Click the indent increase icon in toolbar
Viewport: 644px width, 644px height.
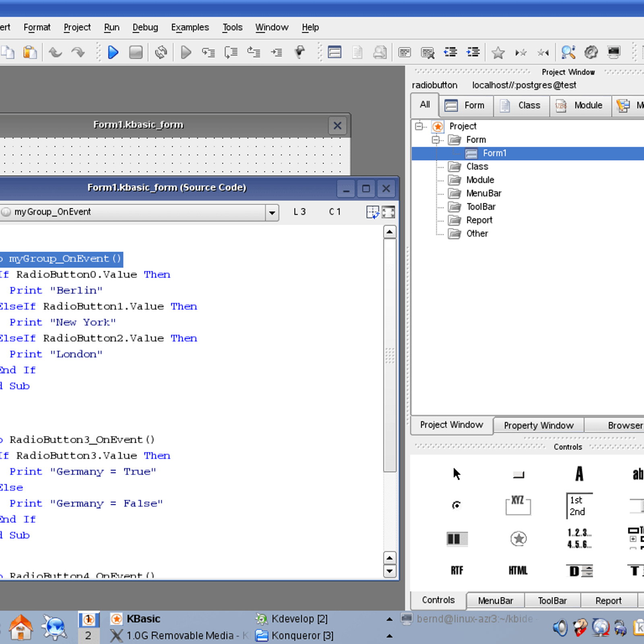coord(473,52)
